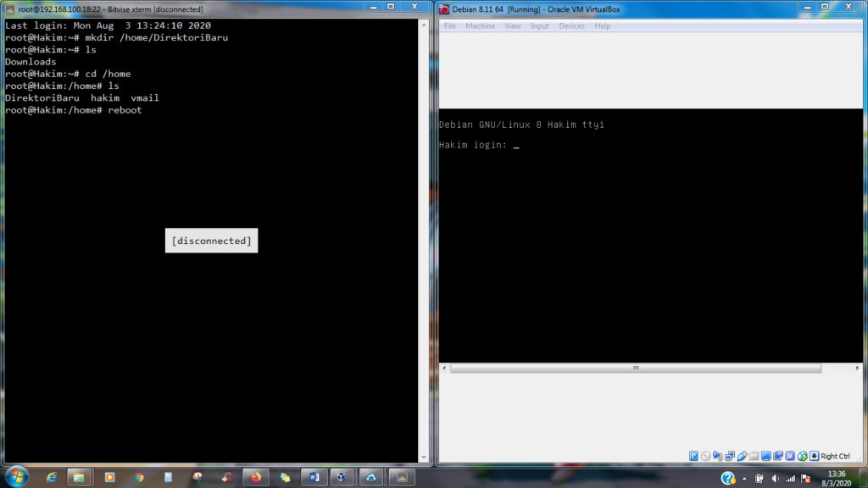Open the Action Center flag icon

click(806, 479)
